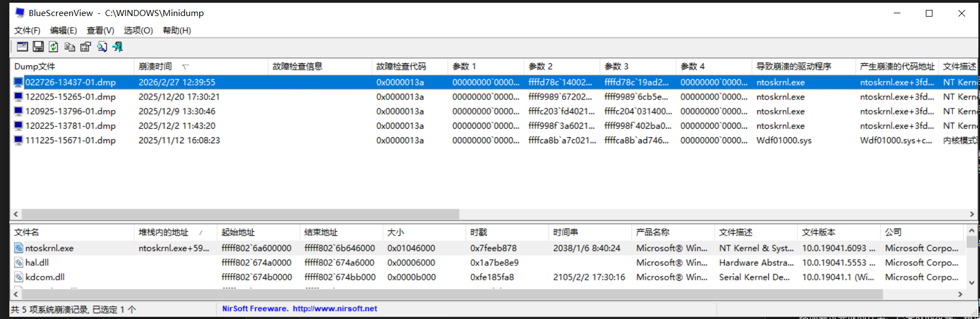This screenshot has height=319, width=980.
Task: Click lower pane horizontal scrollbar right arrow
Action: tap(960, 294)
